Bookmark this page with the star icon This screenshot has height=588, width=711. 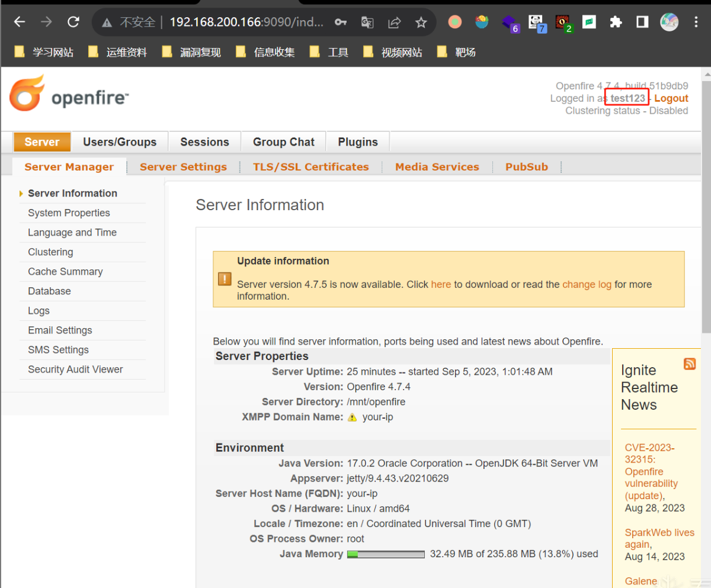pyautogui.click(x=421, y=23)
